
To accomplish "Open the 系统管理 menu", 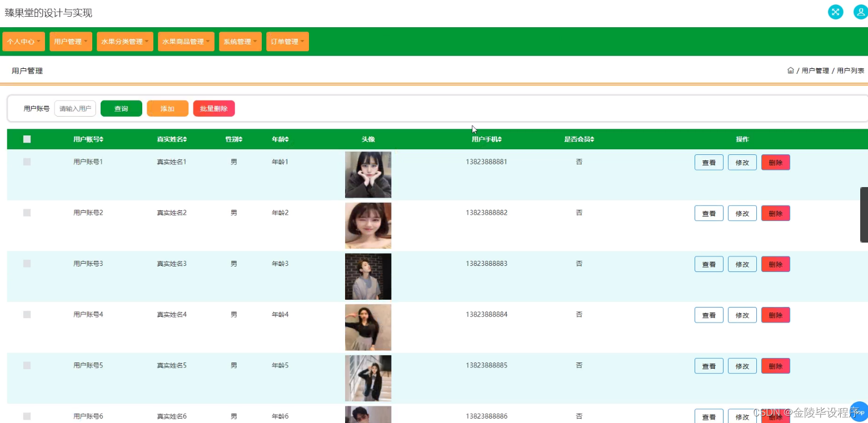I will click(x=240, y=41).
